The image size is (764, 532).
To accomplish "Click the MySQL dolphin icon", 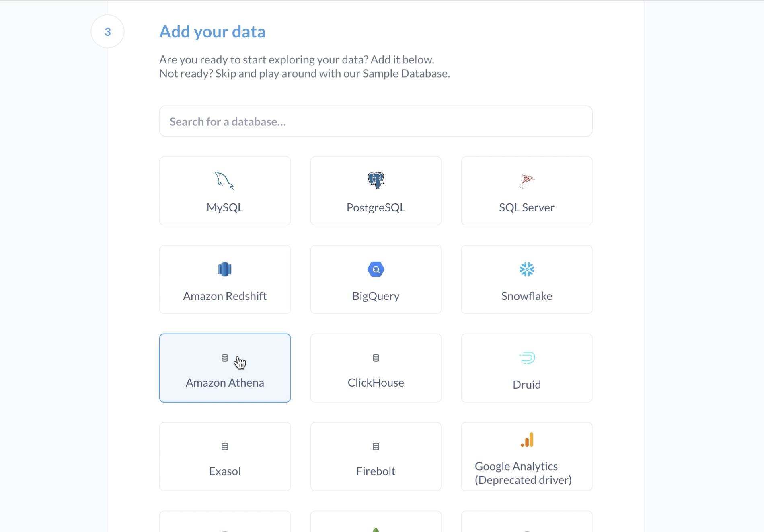I will (225, 181).
